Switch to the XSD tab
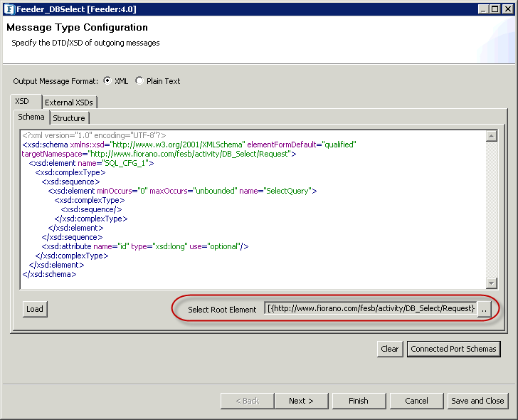This screenshot has height=420, width=518. pos(22,102)
